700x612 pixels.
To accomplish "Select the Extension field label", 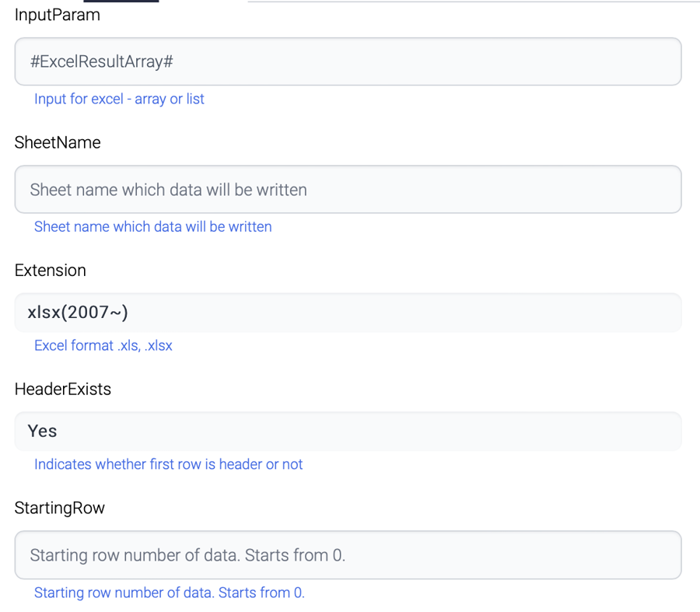I will (x=50, y=270).
